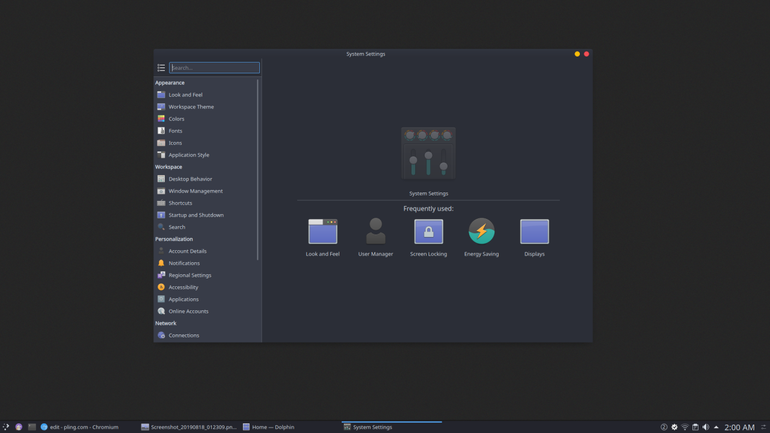Image resolution: width=770 pixels, height=433 pixels.
Task: Open the Displays settings icon
Action: 534,231
